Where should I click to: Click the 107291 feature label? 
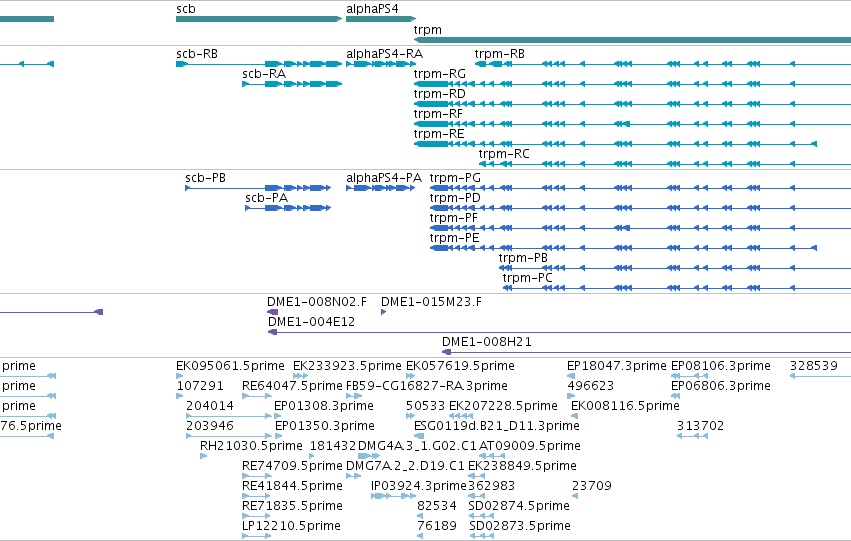pyautogui.click(x=200, y=386)
